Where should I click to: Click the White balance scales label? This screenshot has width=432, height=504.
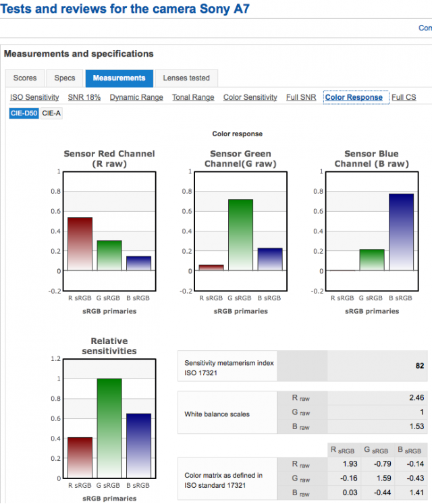pyautogui.click(x=217, y=414)
